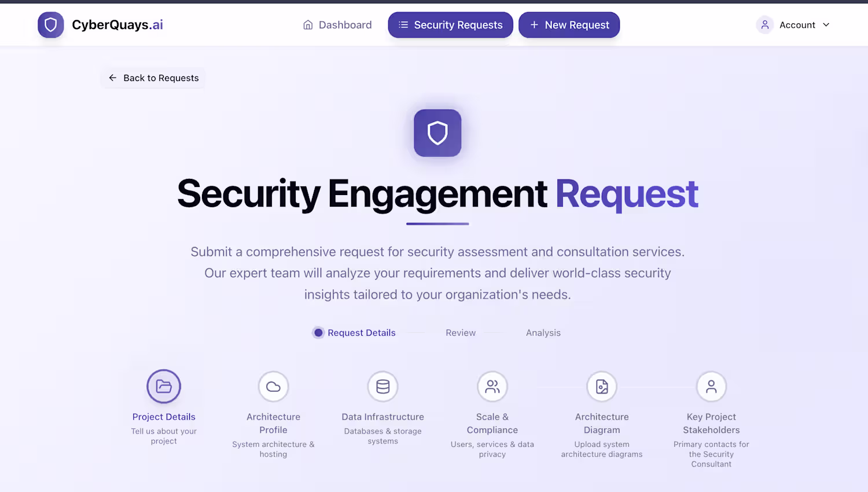Screen dimensions: 868x492
Task: Open the Security Requests nav tab
Action: click(450, 25)
